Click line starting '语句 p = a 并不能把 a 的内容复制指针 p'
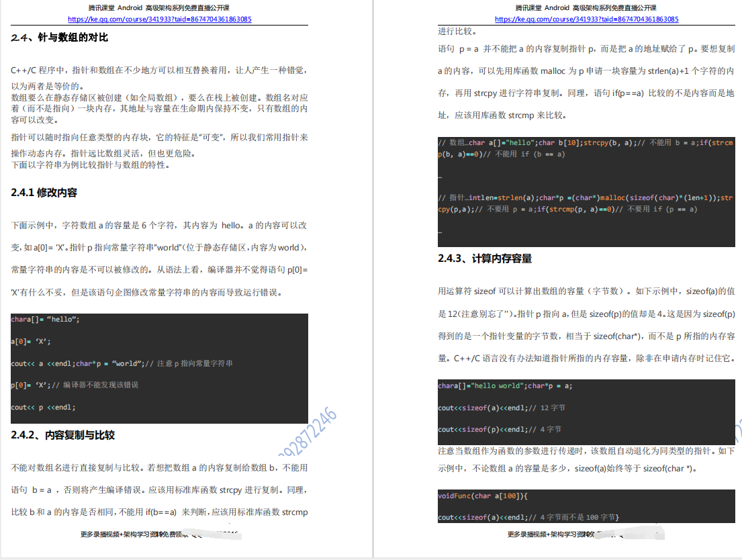The height and width of the screenshot is (560, 742). point(586,49)
